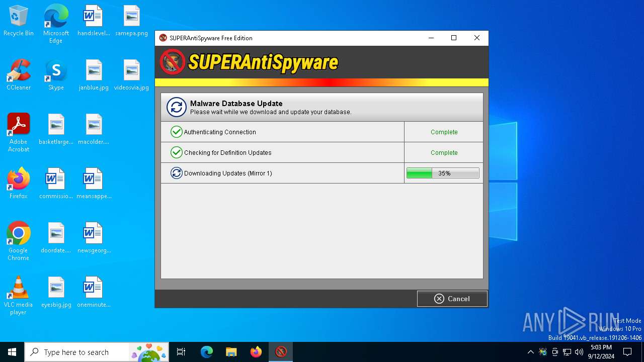Viewport: 644px width, 362px height.
Task: Select Skype desktop shortcut
Action: (x=56, y=75)
